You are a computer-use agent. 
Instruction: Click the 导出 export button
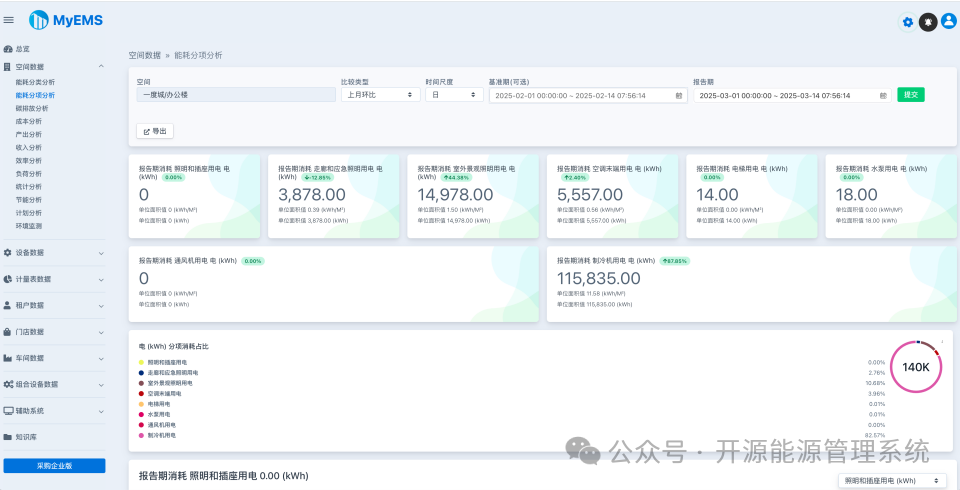click(x=155, y=131)
